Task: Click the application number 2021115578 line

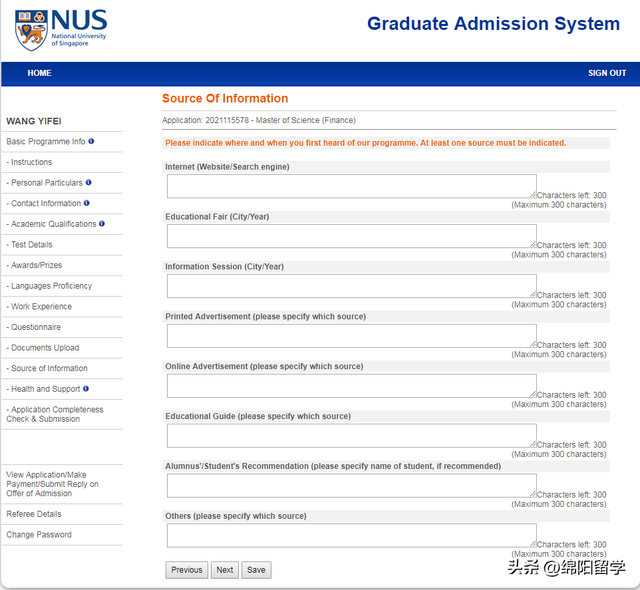Action: (x=259, y=120)
